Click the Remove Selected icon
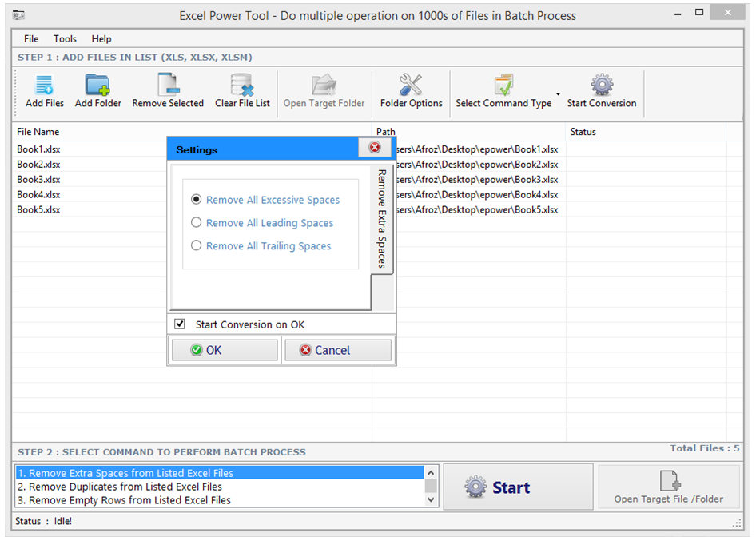This screenshot has width=756, height=541. coord(169,85)
